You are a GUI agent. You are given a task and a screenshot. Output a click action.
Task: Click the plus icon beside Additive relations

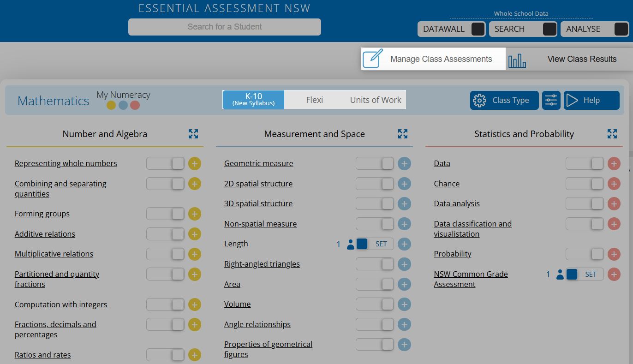coord(195,234)
